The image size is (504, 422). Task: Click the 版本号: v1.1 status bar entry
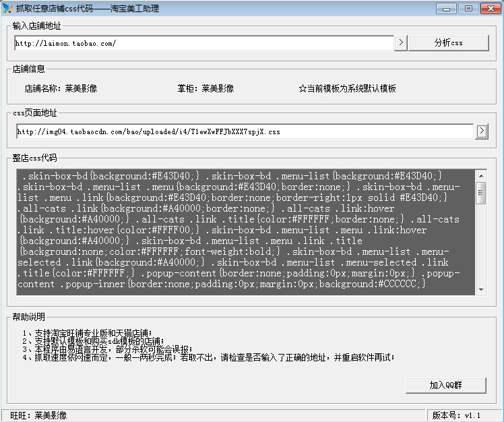(x=456, y=415)
